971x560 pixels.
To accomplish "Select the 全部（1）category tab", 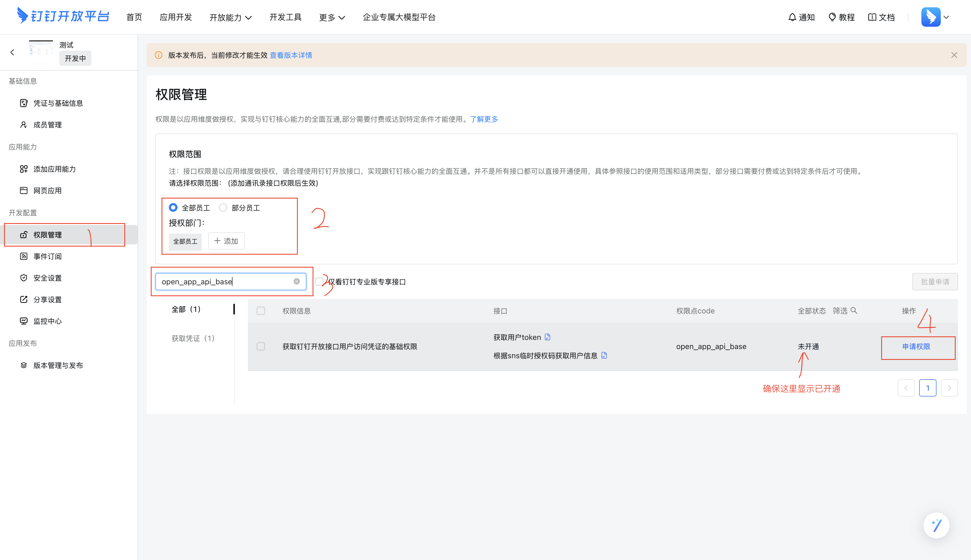I will [186, 309].
